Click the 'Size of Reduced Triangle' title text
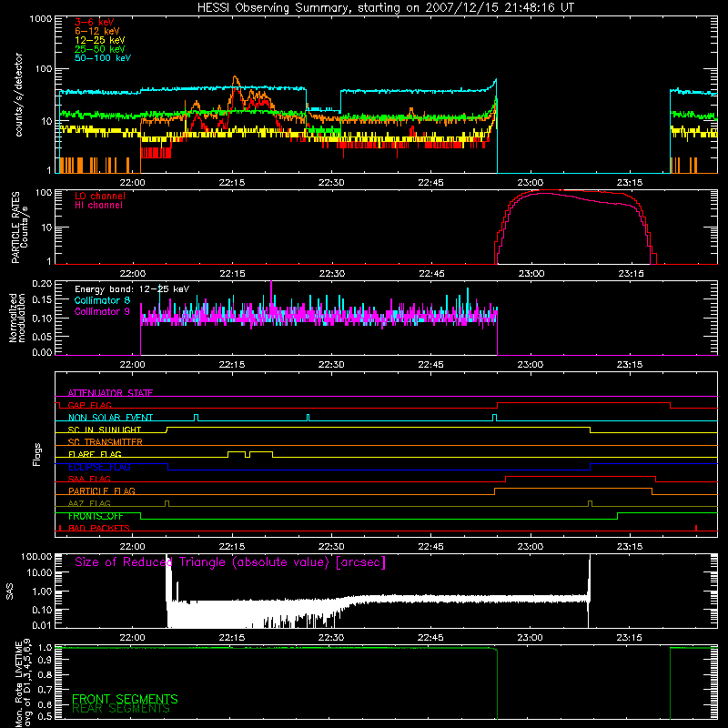728x728 pixels. (230, 562)
